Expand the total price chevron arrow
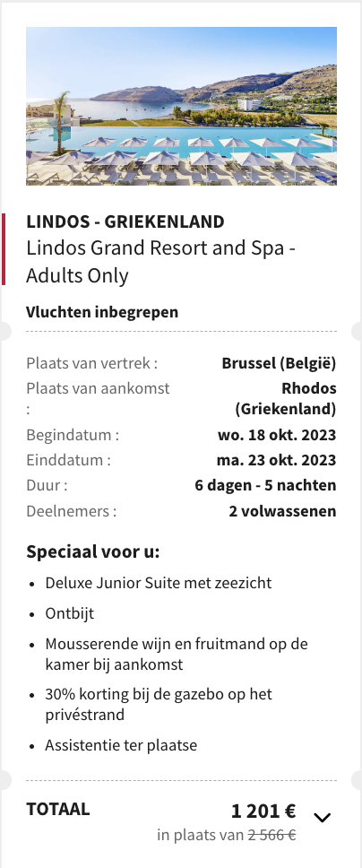Viewport: 362px width, 868px height. coord(323,818)
